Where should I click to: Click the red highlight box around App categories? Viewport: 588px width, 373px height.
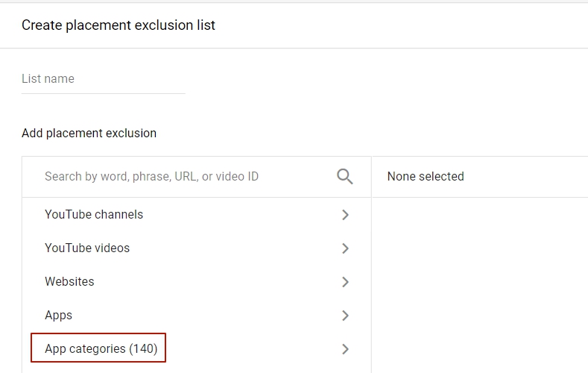coord(98,348)
